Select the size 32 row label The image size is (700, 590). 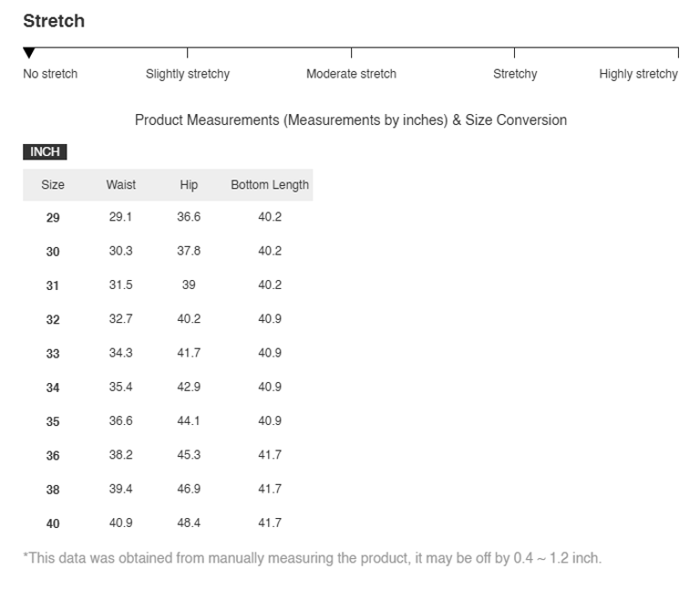point(53,320)
